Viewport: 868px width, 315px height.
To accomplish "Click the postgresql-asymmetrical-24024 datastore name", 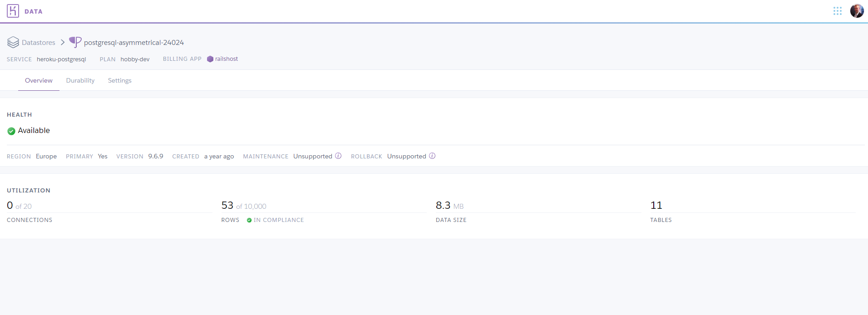I will [x=134, y=42].
